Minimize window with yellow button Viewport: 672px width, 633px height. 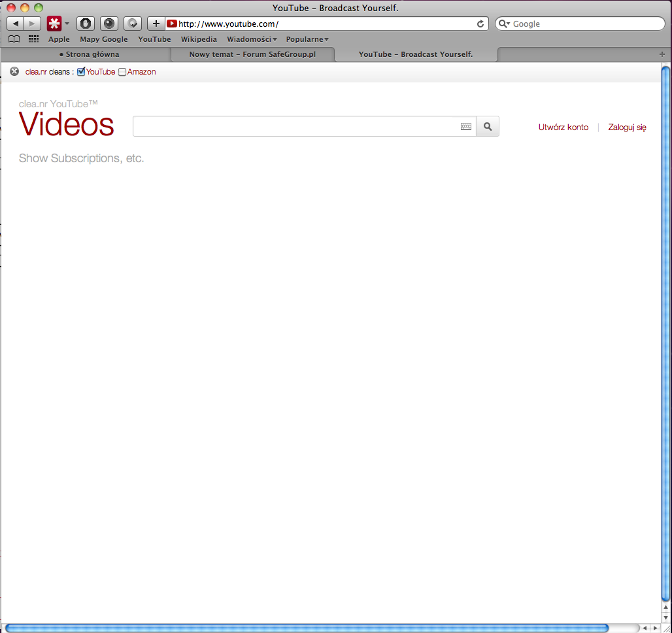pos(25,8)
